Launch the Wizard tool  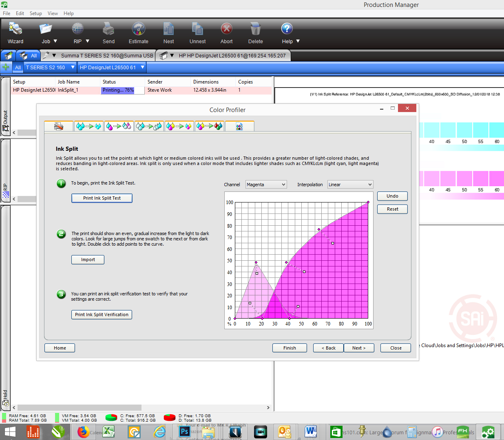point(15,33)
